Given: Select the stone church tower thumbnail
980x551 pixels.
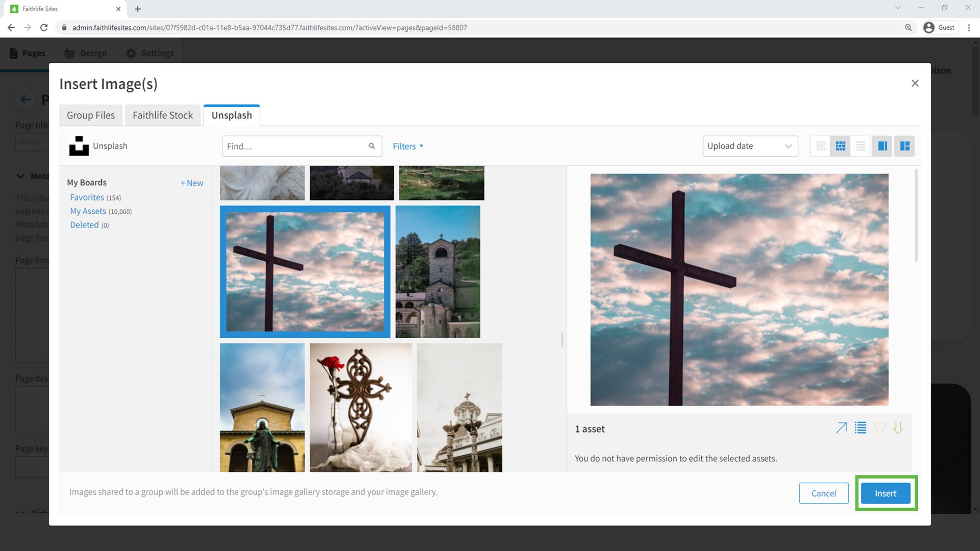Looking at the screenshot, I should pos(438,272).
